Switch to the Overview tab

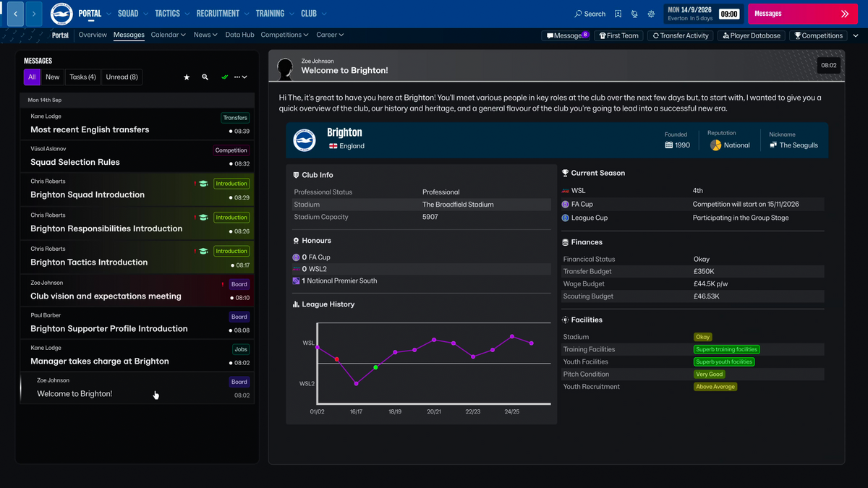(93, 35)
